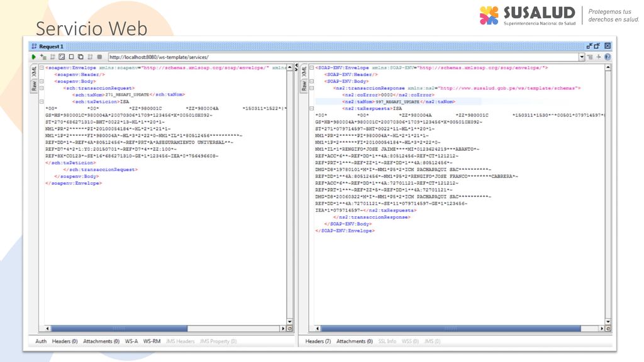Viewport: 644px width, 362px height.
Task: Click the lock icon at the response scrollbar corner
Action: pyautogui.click(x=608, y=329)
